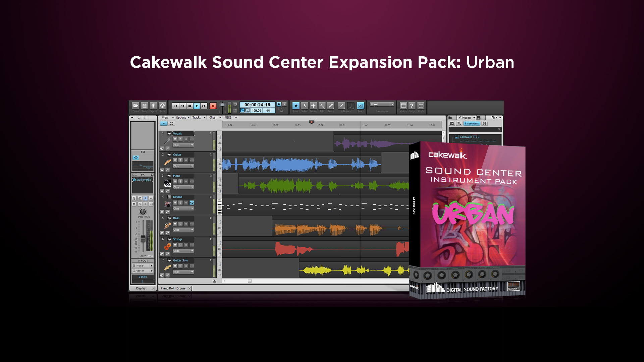
Task: Click the Instruments button in browser
Action: coord(472,124)
